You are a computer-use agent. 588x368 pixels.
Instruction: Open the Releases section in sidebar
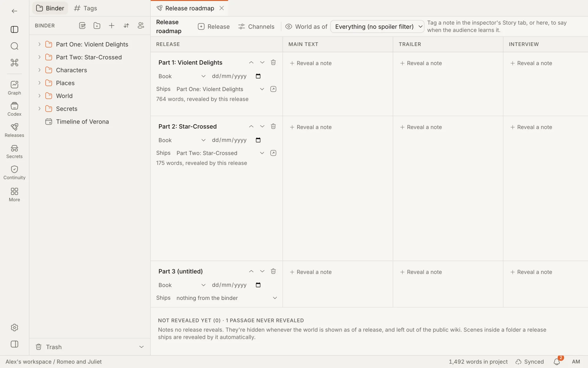[x=14, y=130]
